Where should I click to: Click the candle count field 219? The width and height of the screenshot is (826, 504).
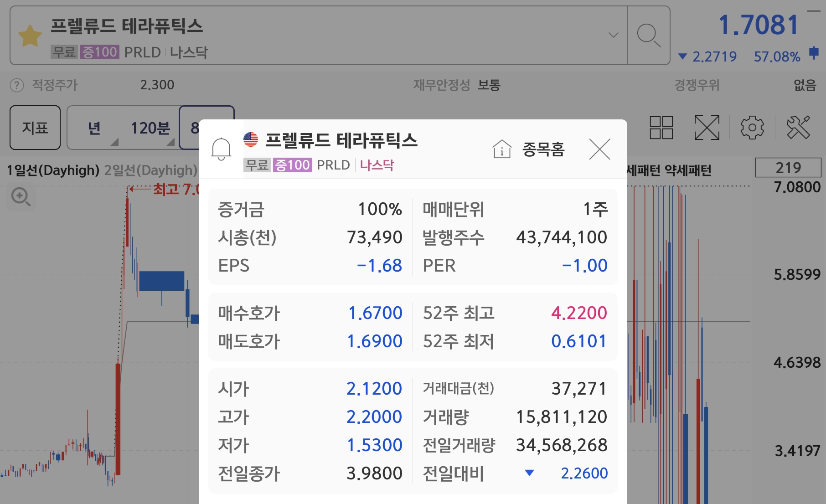coord(788,168)
